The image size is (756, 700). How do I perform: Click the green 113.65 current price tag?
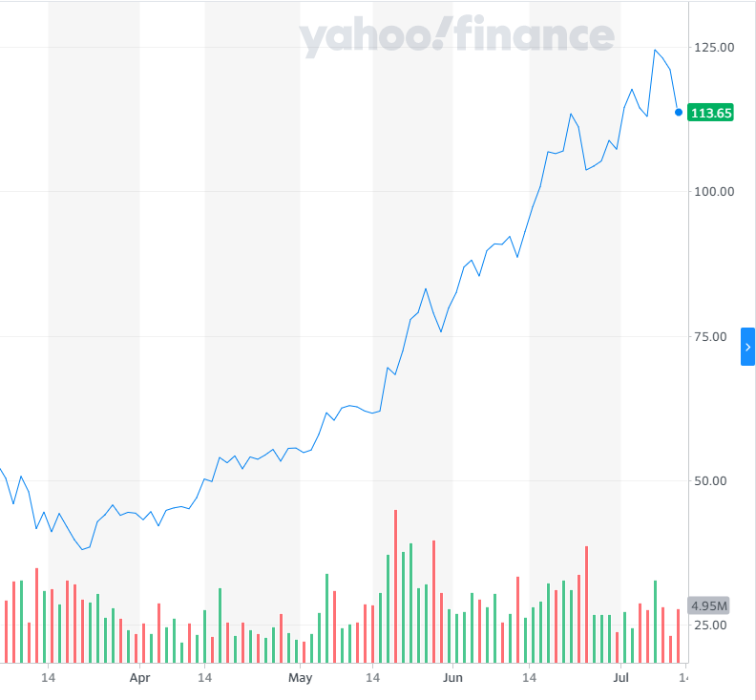click(x=711, y=113)
